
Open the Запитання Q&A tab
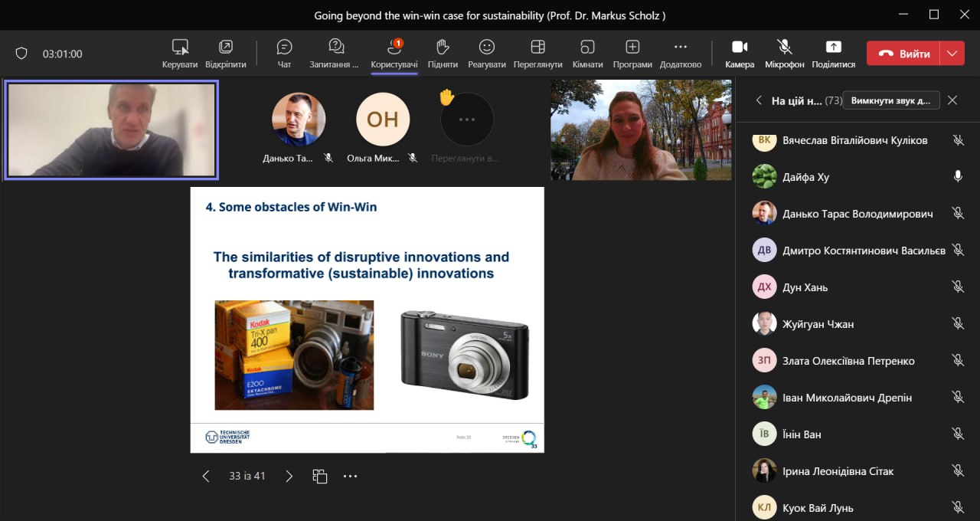335,48
